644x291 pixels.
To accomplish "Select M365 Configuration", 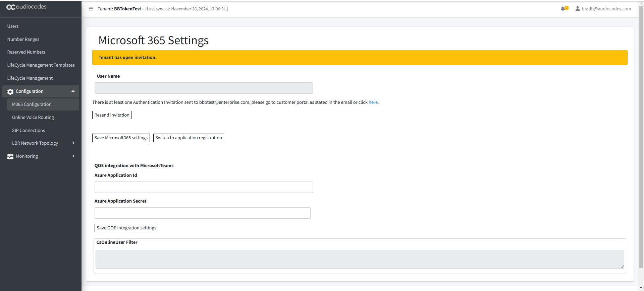I will coord(43,104).
